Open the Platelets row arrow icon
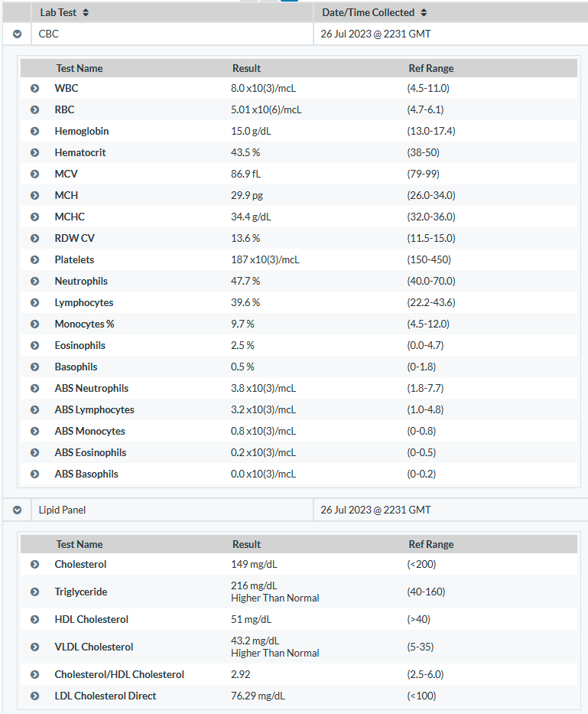 [34, 259]
